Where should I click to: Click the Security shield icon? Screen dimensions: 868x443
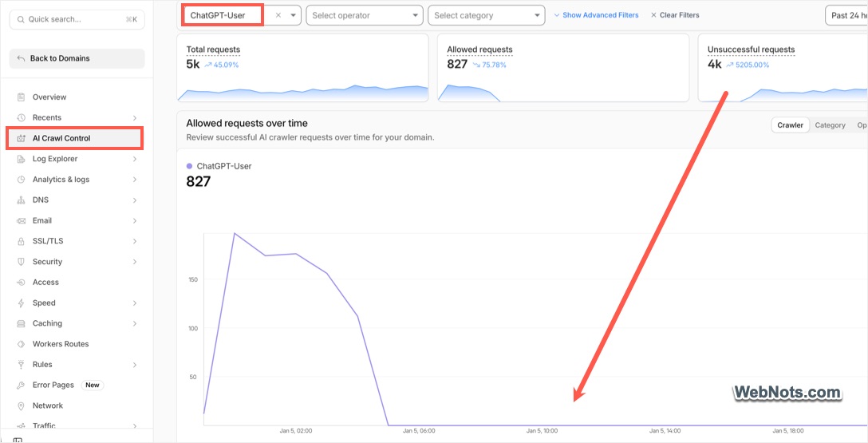point(21,262)
